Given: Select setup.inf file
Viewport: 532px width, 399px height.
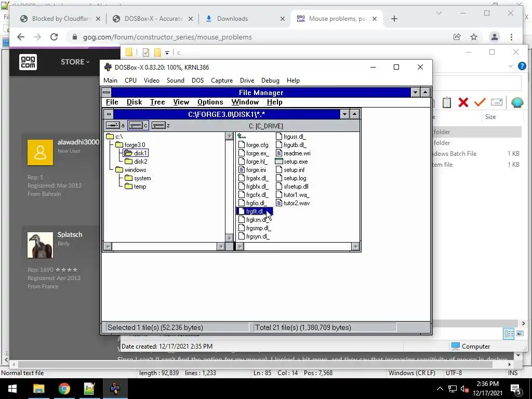Looking at the screenshot, I should pyautogui.click(x=290, y=170).
